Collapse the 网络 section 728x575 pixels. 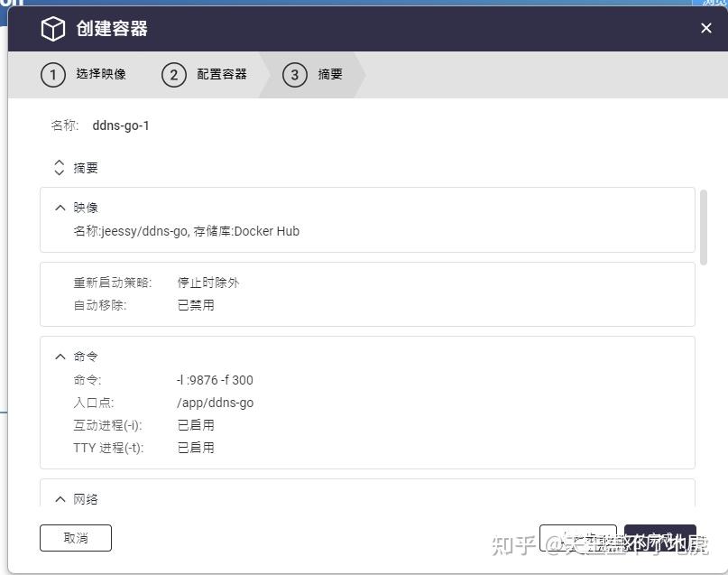[60, 498]
